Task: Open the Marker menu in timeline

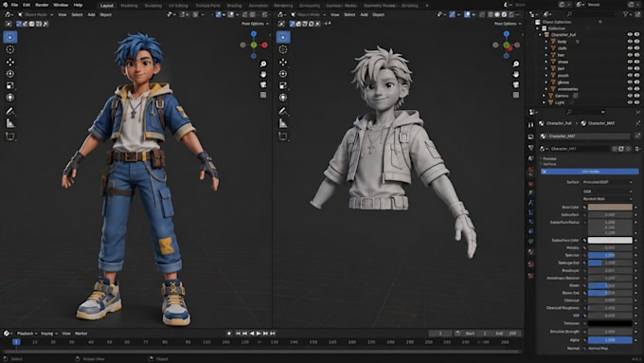Action: [x=80, y=334]
